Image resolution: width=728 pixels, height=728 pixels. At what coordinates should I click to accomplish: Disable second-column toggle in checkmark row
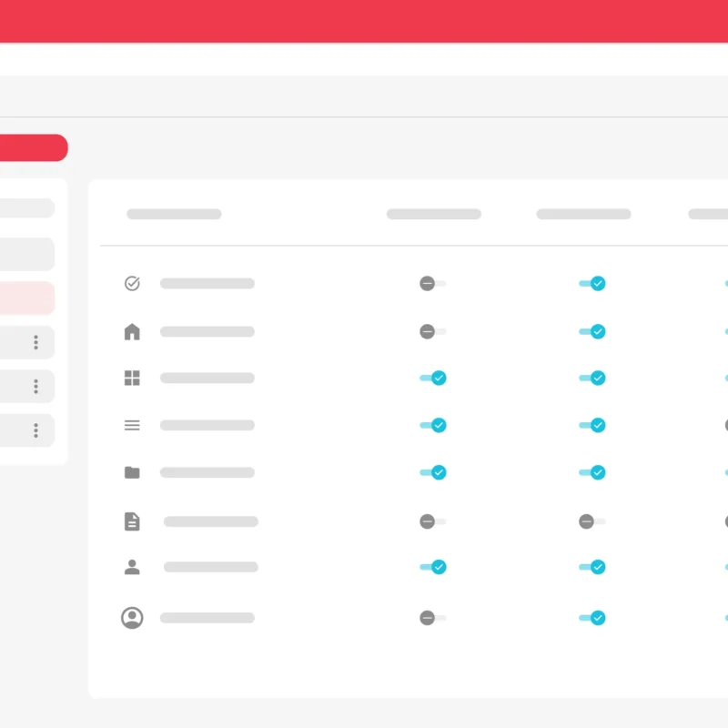[592, 283]
